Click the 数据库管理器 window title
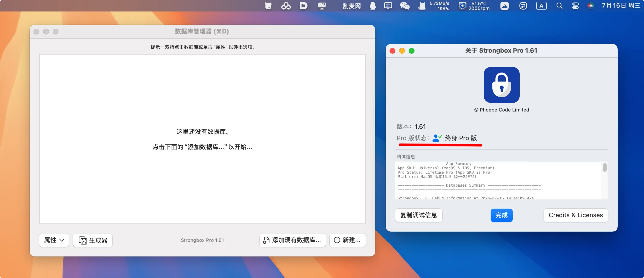The height and width of the screenshot is (278, 644). click(202, 31)
